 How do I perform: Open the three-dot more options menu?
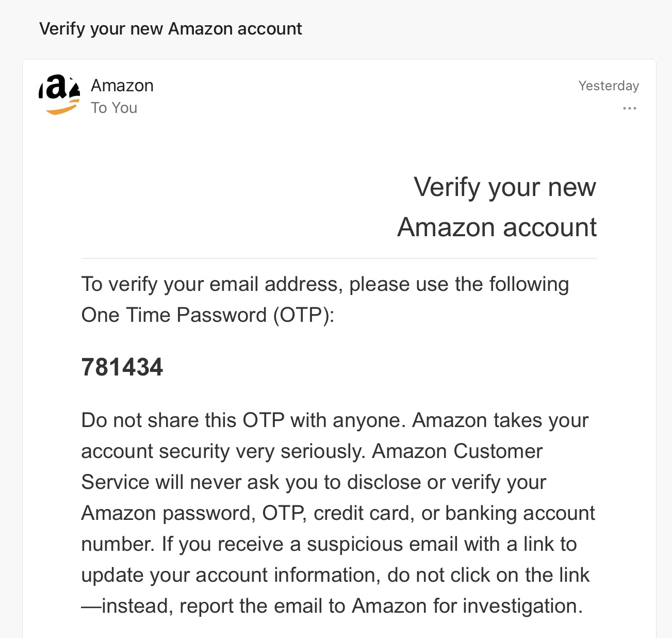[629, 108]
